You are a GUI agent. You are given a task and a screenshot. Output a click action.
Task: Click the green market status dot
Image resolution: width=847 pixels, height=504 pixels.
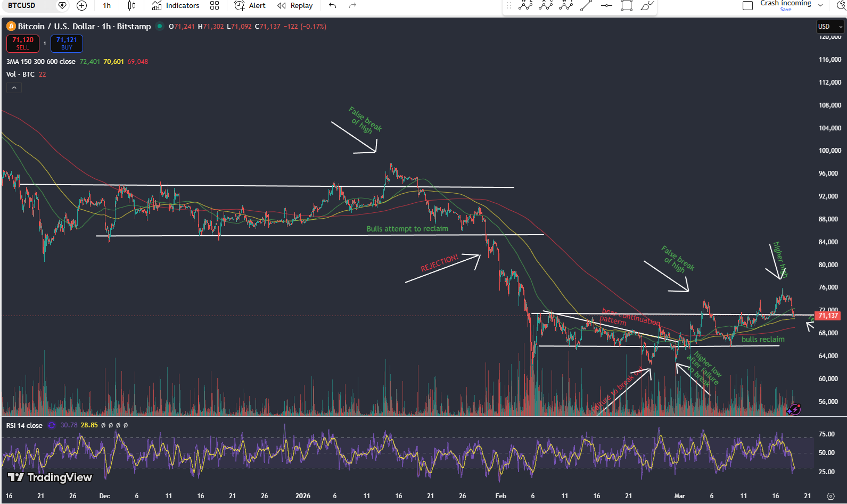160,26
